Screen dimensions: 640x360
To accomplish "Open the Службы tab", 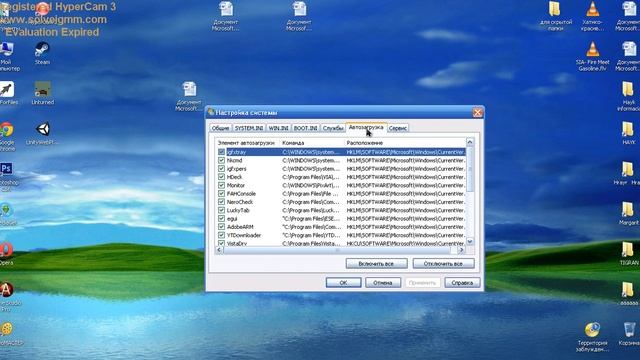I will point(333,128).
